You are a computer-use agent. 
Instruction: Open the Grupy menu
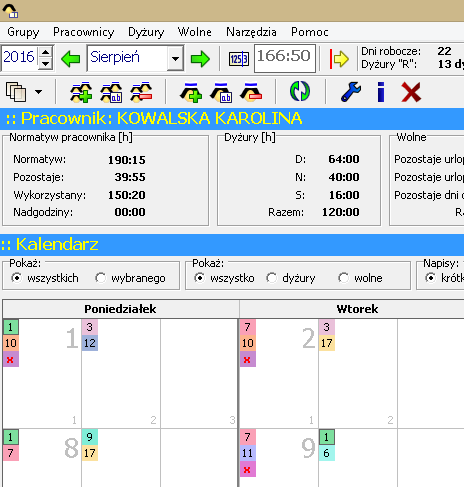23,32
